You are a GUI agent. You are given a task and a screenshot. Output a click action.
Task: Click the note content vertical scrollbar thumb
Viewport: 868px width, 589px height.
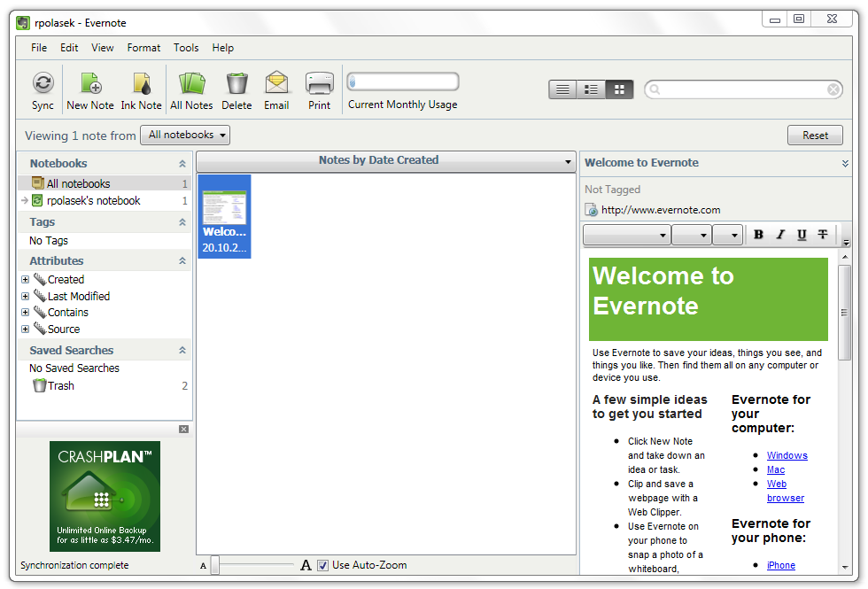[x=844, y=313]
